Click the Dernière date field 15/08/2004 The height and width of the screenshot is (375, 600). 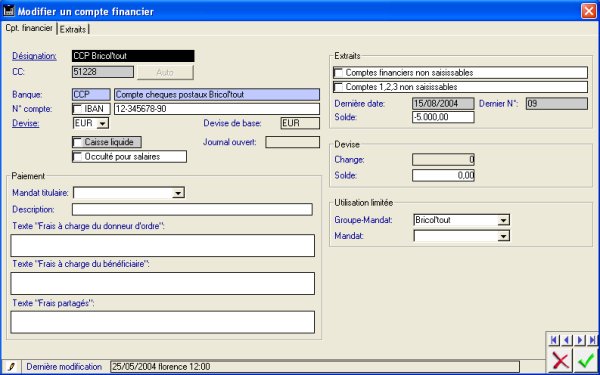pos(443,104)
